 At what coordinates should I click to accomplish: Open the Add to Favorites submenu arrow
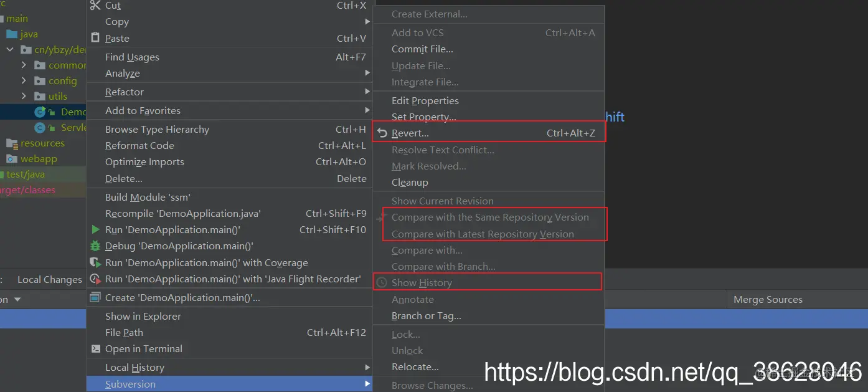367,111
